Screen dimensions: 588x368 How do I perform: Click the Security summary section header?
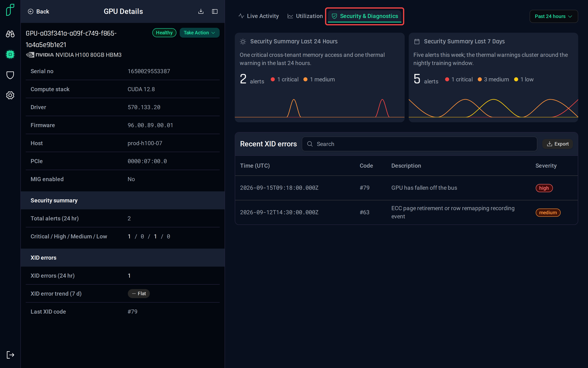[123, 200]
